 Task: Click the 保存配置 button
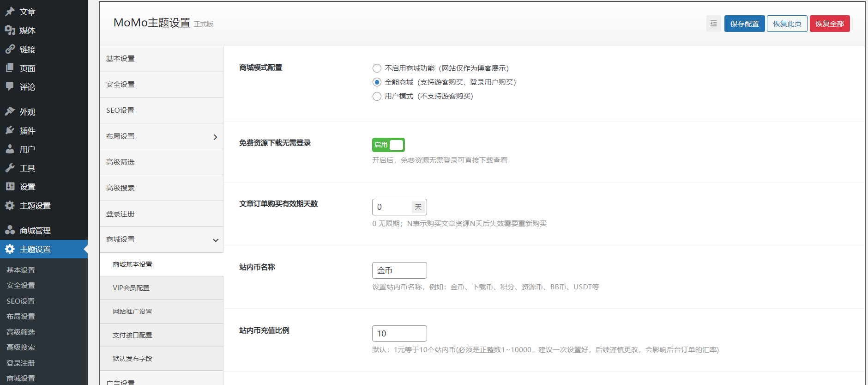(x=744, y=24)
